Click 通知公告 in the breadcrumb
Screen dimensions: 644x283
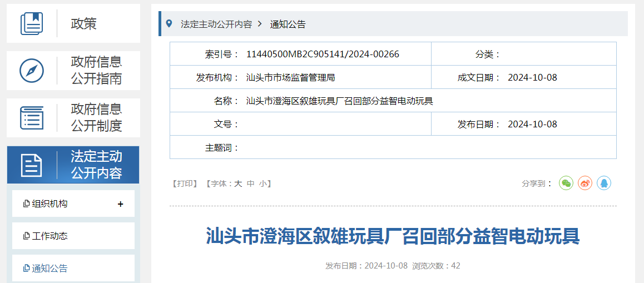(x=288, y=24)
